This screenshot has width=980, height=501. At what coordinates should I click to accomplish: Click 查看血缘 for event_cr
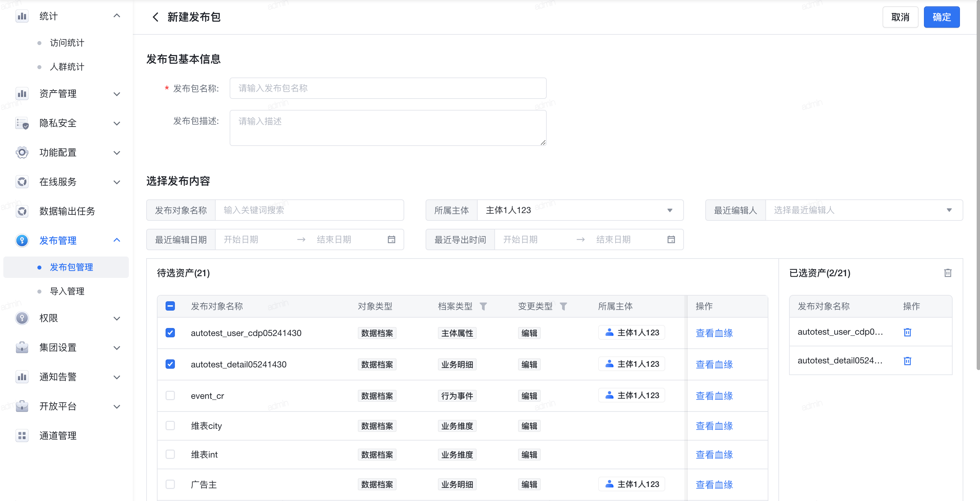[x=714, y=396]
